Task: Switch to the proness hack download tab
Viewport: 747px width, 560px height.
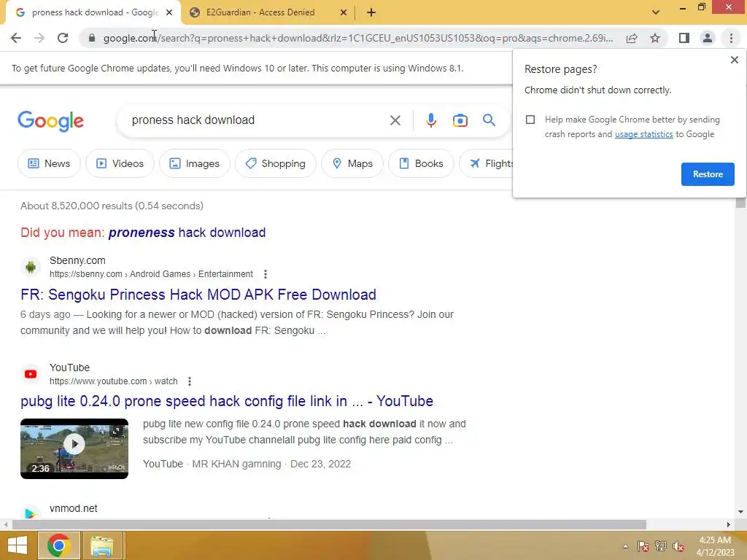Action: pyautogui.click(x=93, y=12)
